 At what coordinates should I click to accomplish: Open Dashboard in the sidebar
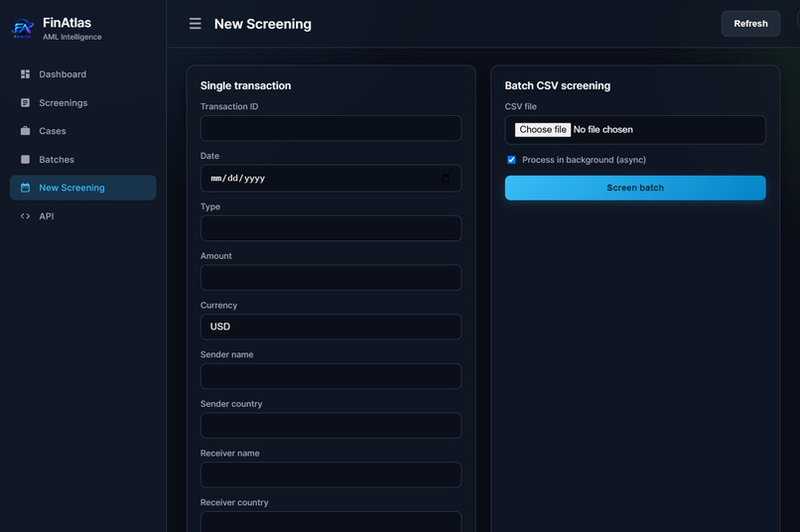[x=82, y=74]
